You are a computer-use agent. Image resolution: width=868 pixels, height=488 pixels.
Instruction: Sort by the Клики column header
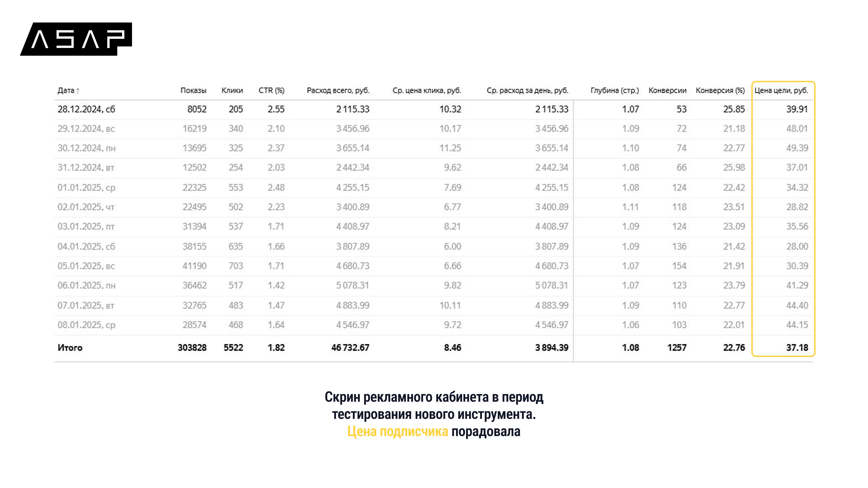tap(232, 91)
